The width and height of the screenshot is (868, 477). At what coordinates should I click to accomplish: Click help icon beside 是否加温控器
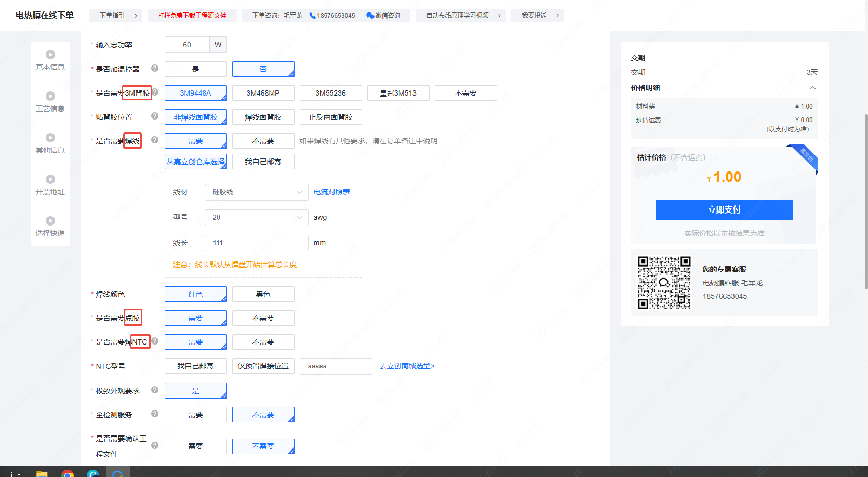pyautogui.click(x=155, y=68)
